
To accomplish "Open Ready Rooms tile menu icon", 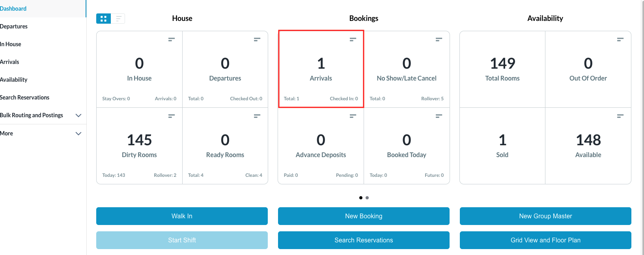I will pyautogui.click(x=257, y=116).
